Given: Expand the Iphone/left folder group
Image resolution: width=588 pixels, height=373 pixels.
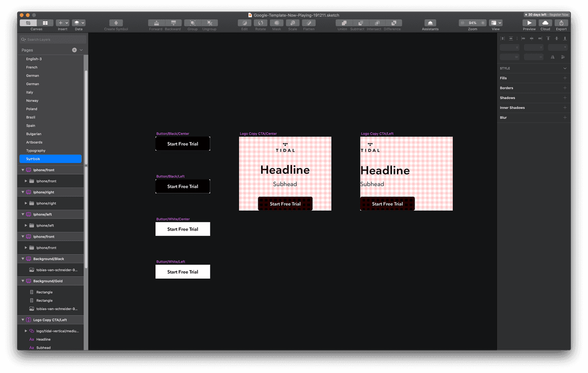Looking at the screenshot, I should point(26,226).
